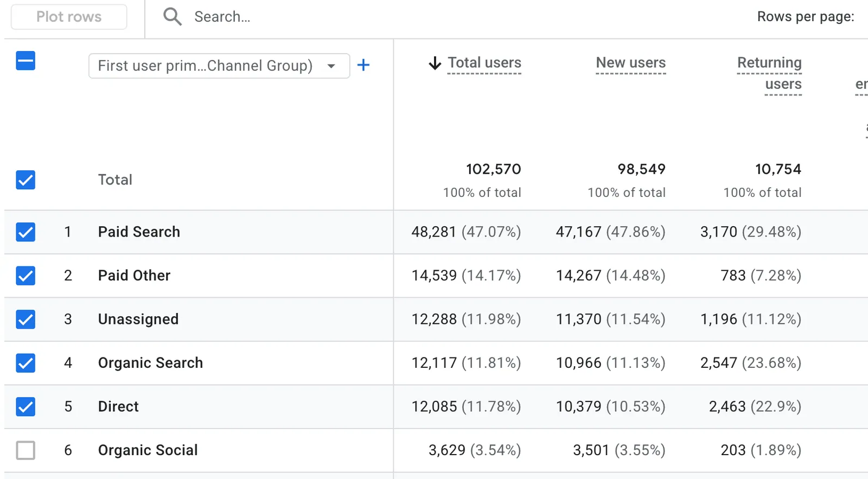Select the Organic Social channel name
The image size is (868, 479).
point(148,450)
